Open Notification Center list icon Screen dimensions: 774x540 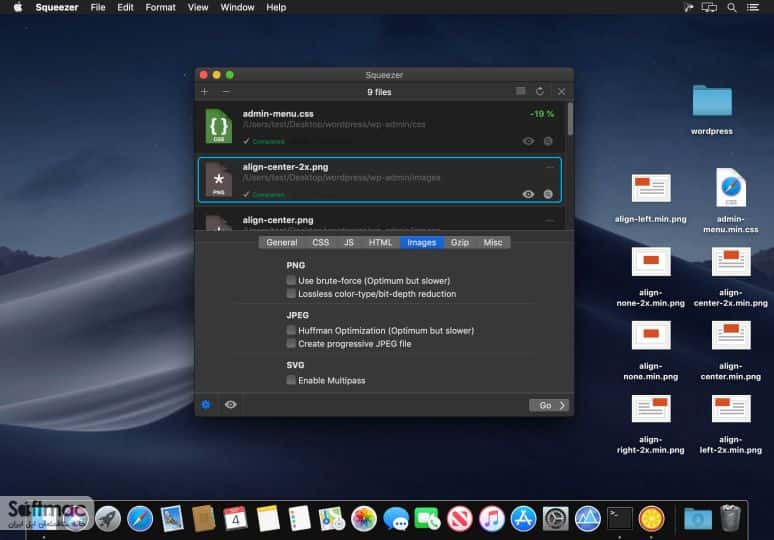[x=753, y=7]
